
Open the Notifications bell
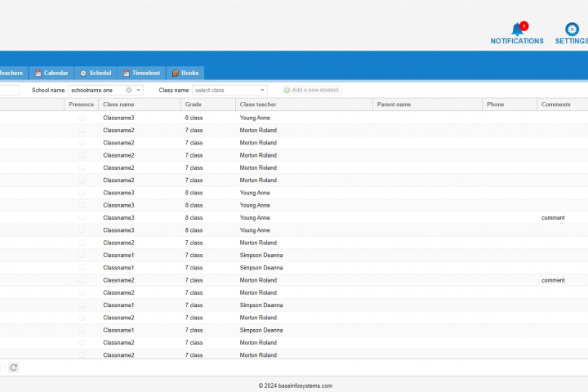[517, 33]
